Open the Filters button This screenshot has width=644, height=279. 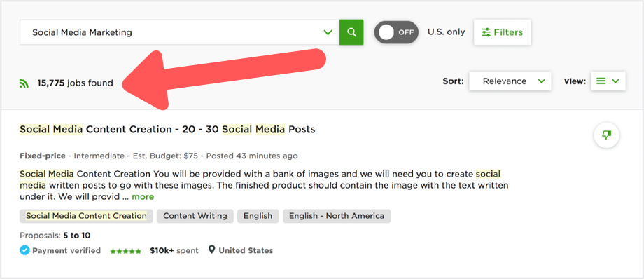(x=503, y=32)
